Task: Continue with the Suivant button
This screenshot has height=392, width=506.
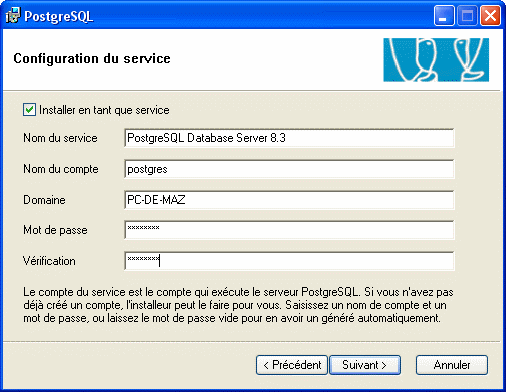Action: 365,365
